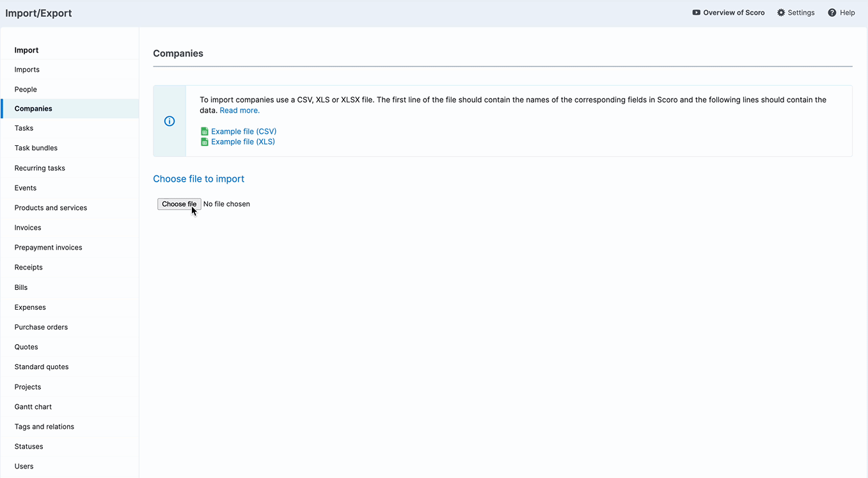Open Statuses import section
The height and width of the screenshot is (478, 868).
pos(70,447)
